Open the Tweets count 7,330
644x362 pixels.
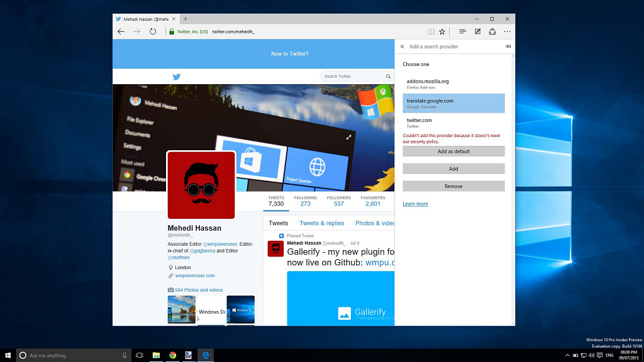click(x=276, y=201)
